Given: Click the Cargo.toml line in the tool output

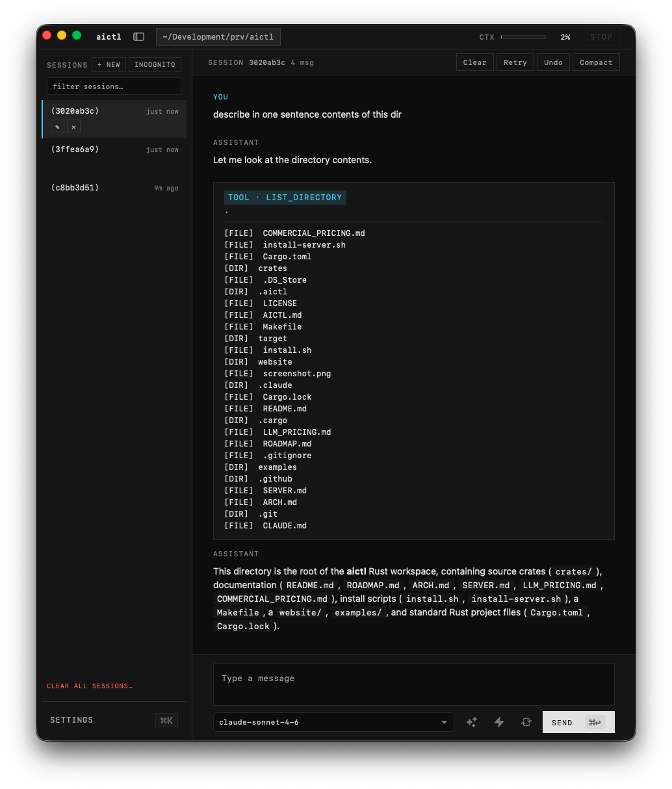Looking at the screenshot, I should 268,257.
